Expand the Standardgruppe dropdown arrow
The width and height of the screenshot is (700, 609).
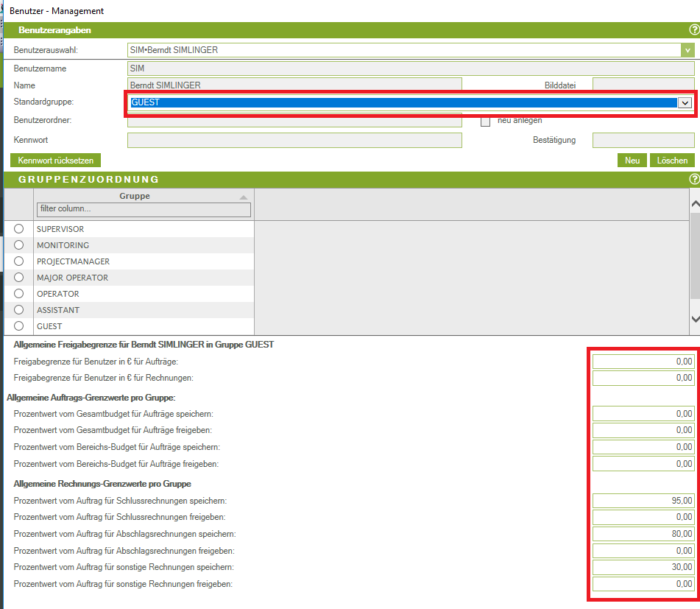[x=685, y=103]
